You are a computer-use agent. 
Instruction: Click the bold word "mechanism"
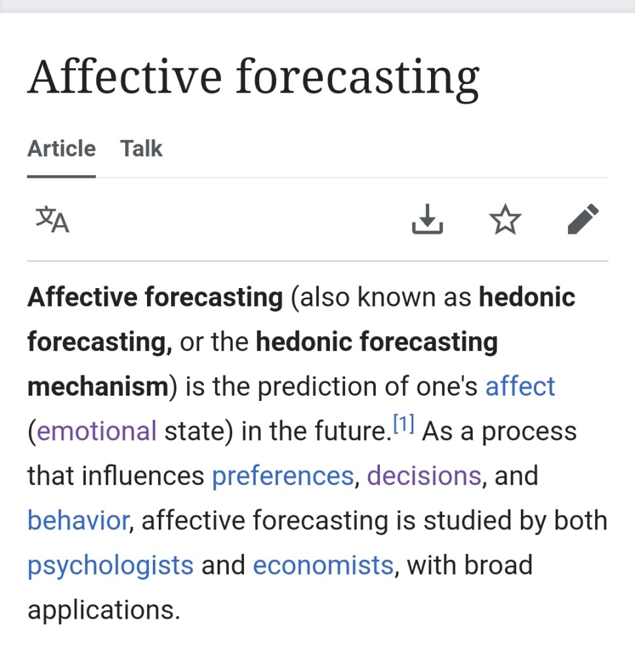(x=98, y=387)
